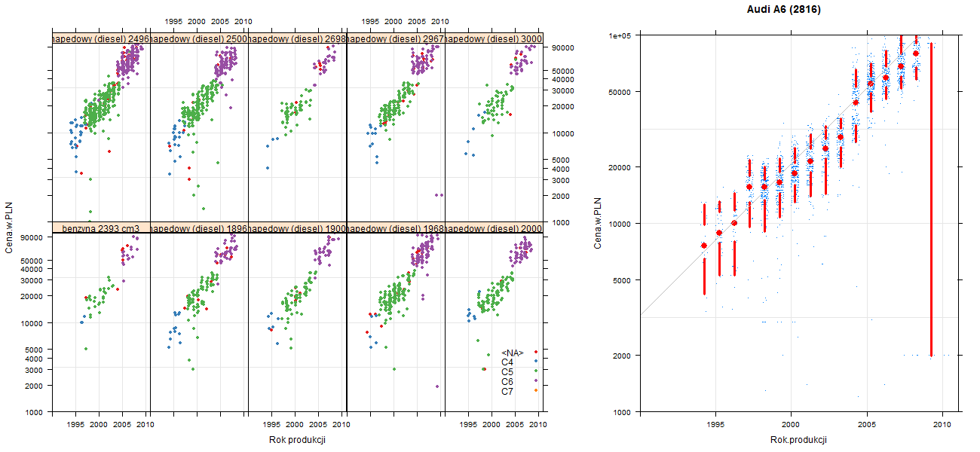Viewport: 980px width, 452px height.
Task: Click the "<NA>" legend label
Action: [513, 353]
